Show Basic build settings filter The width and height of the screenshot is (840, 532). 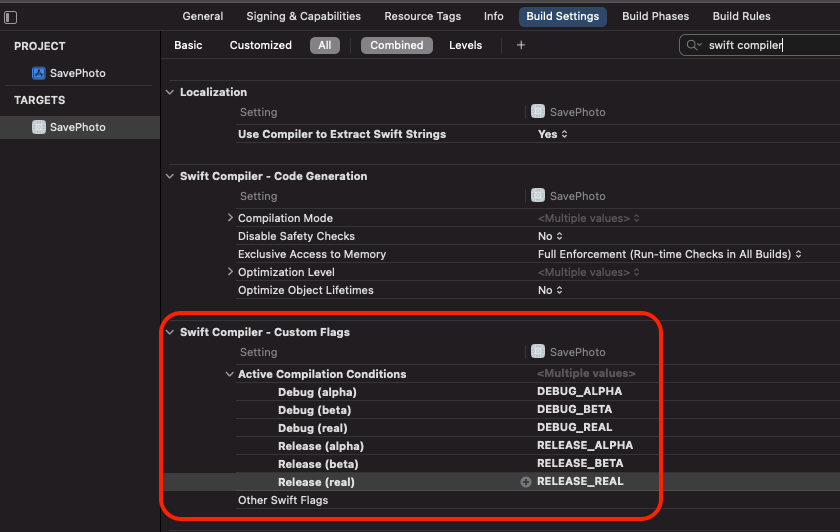tap(188, 46)
